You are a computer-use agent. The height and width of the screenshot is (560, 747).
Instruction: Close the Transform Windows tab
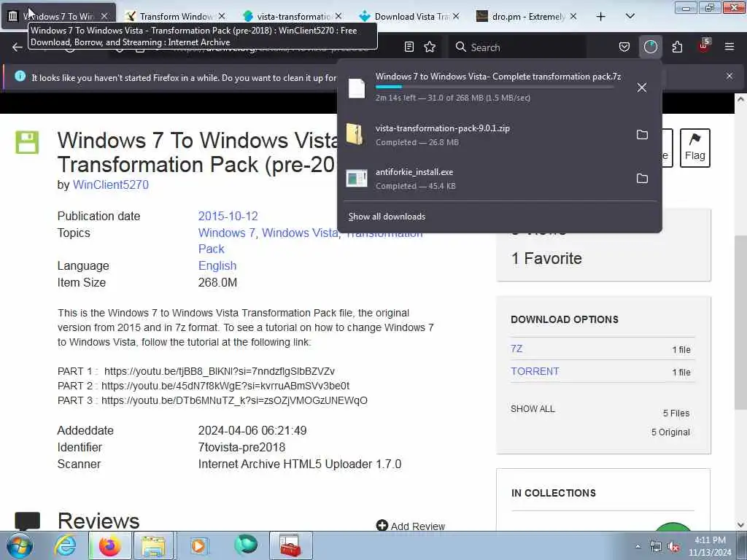[x=222, y=16]
